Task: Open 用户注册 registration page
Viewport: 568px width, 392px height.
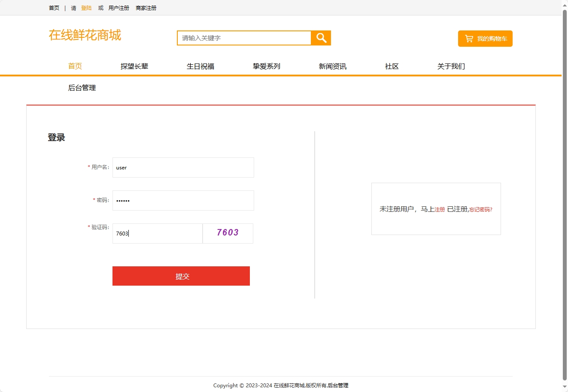Action: [x=118, y=7]
